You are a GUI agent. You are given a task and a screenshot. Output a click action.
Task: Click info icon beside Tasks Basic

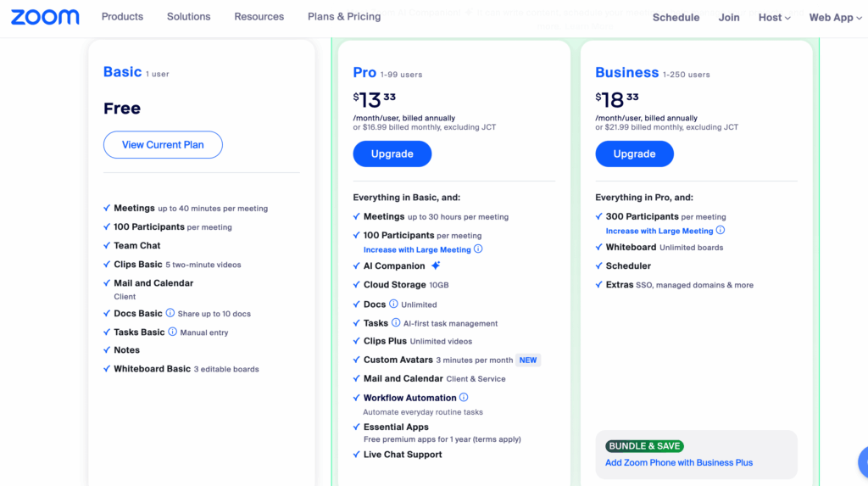tap(173, 332)
